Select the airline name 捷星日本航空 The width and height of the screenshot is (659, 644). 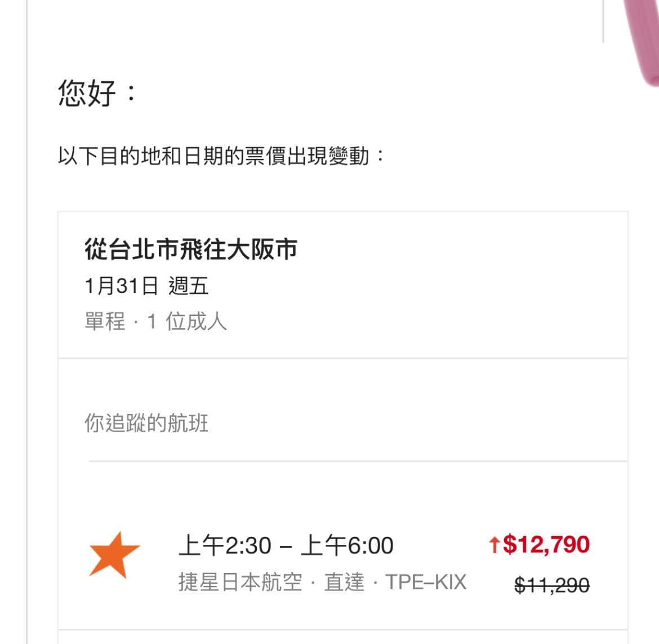coord(241,582)
